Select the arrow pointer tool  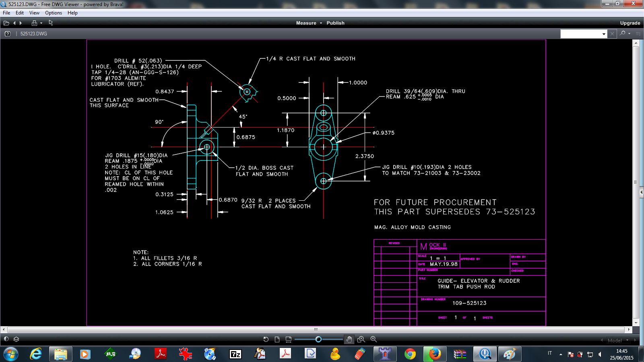tap(51, 23)
